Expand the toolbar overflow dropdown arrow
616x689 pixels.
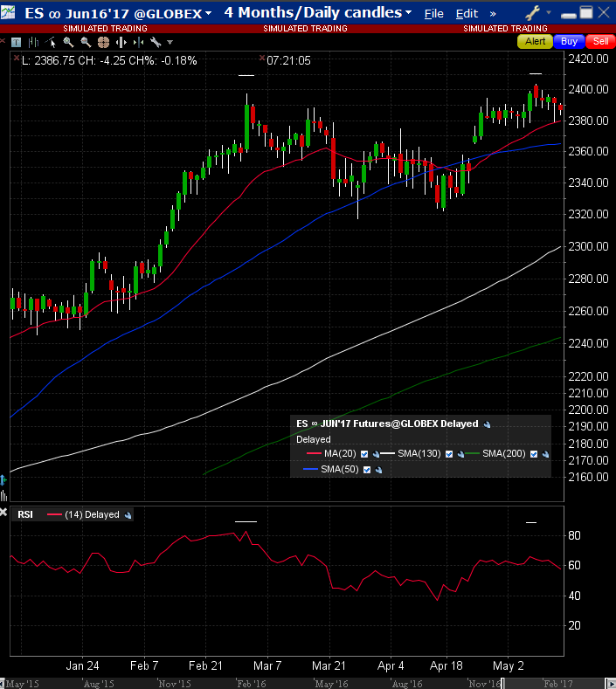[170, 42]
